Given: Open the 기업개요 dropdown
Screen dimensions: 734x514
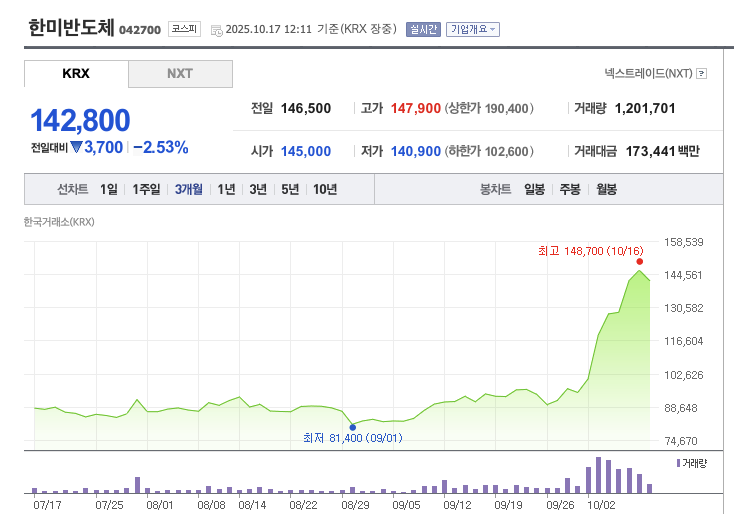Looking at the screenshot, I should (472, 29).
